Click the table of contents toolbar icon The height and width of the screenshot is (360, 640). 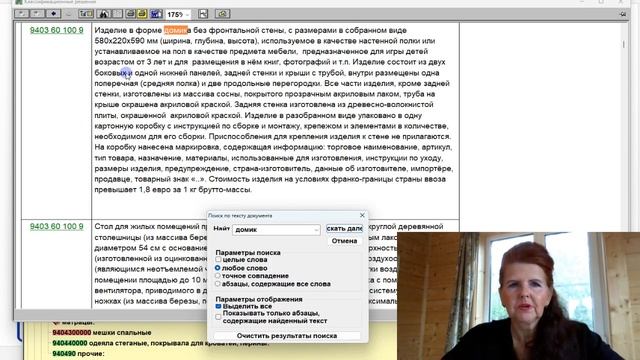click(x=86, y=14)
